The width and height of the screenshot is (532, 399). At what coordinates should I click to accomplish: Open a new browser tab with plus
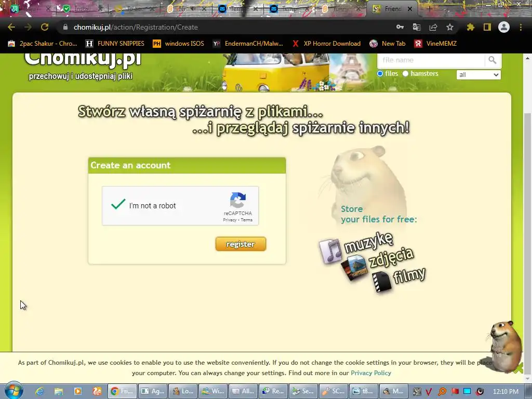(429, 9)
